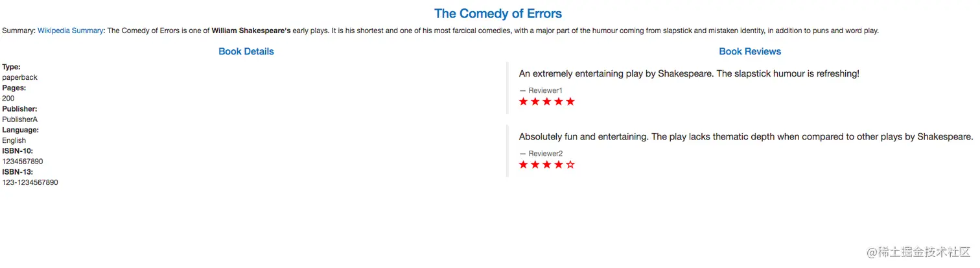Click the review text starting "An extremely entertaining"
Image resolution: width=980 pixels, height=268 pixels.
(x=689, y=74)
